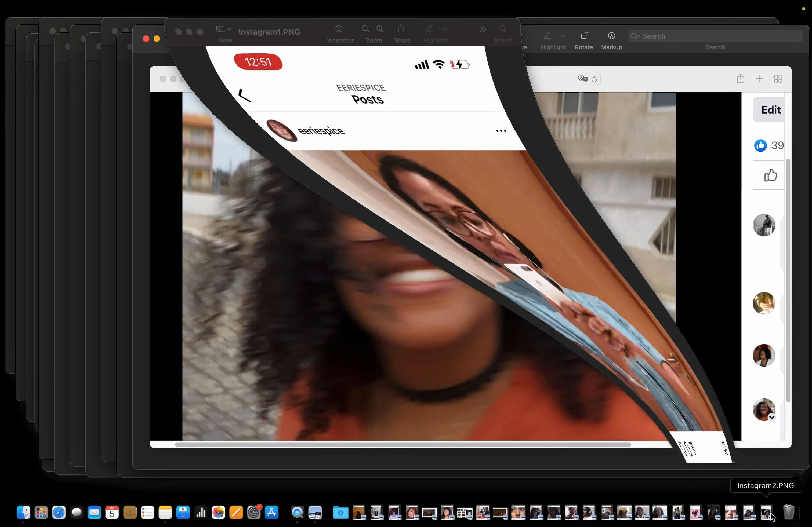
Task: Open Safari from the dock
Action: point(59,512)
